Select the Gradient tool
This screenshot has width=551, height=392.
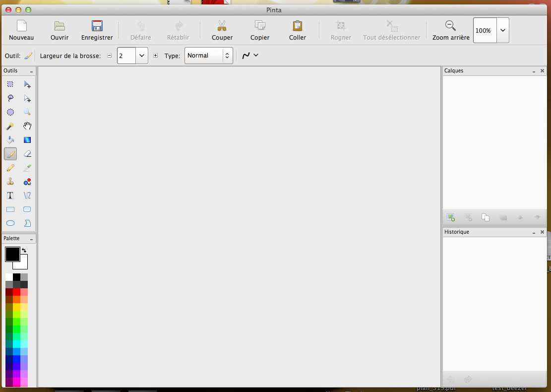click(x=27, y=140)
